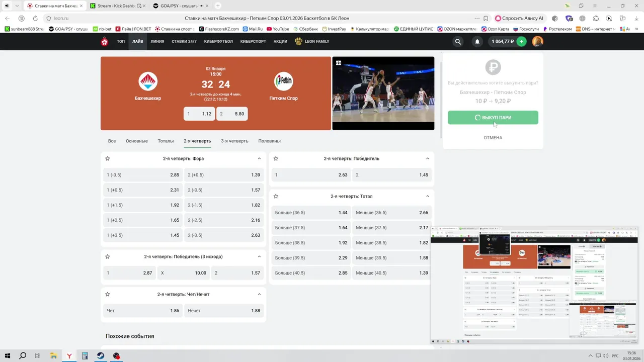Screen dimensions: 644x362
Task: Select handicap 1 (-0.5) at 2.85
Action: click(143, 175)
